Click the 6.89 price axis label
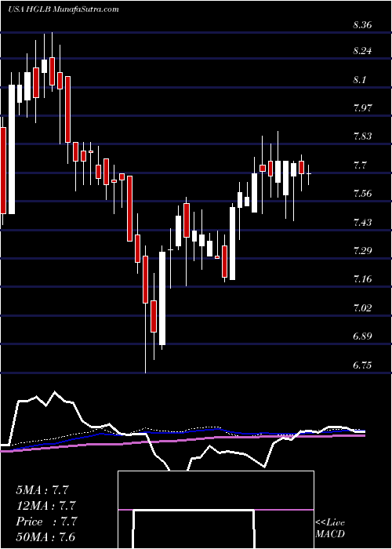Image resolution: width=392 pixels, height=549 pixels. (362, 336)
